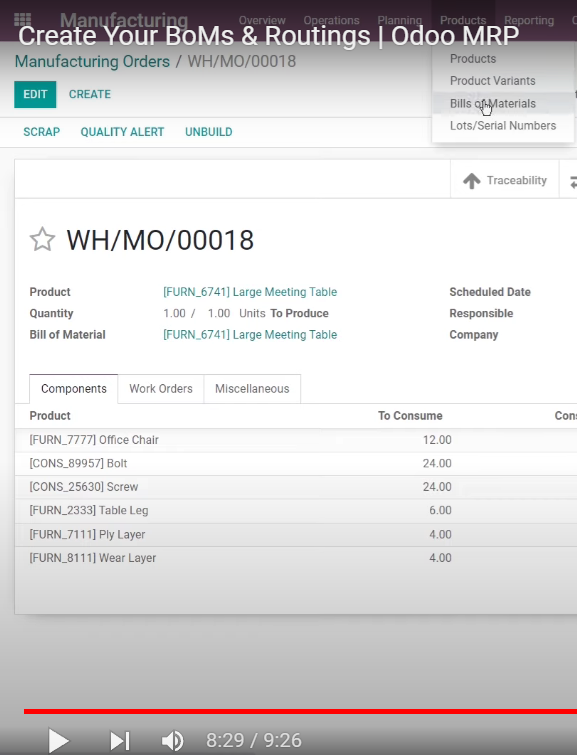Select the [FURN_8111] Wear Layer row
Screen dimensions: 577x755
(296, 558)
